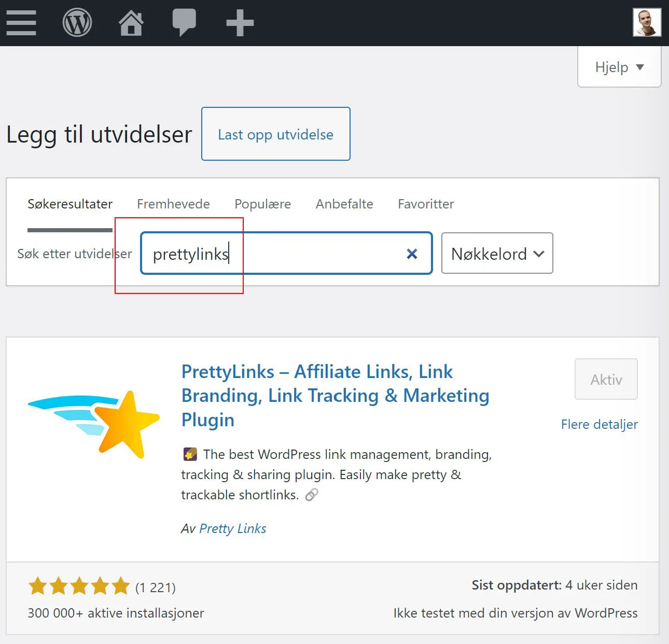Focus the plugin search field containing prettylinks

click(286, 253)
